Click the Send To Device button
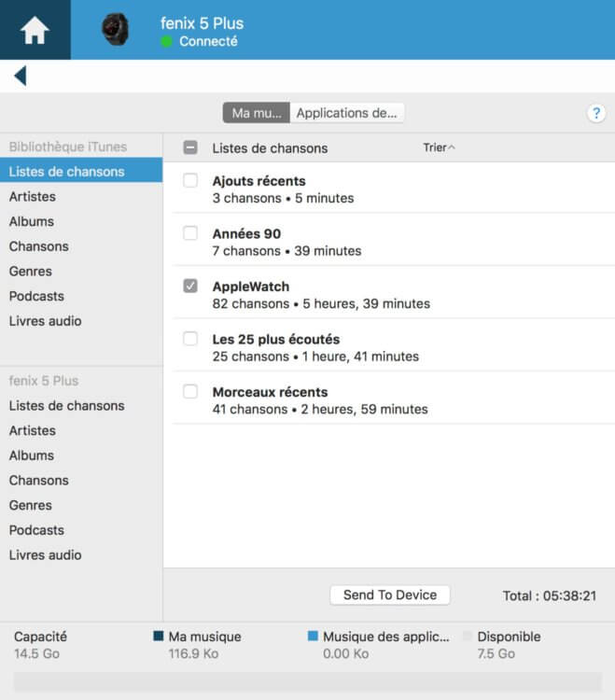The height and width of the screenshot is (700, 615). [389, 595]
